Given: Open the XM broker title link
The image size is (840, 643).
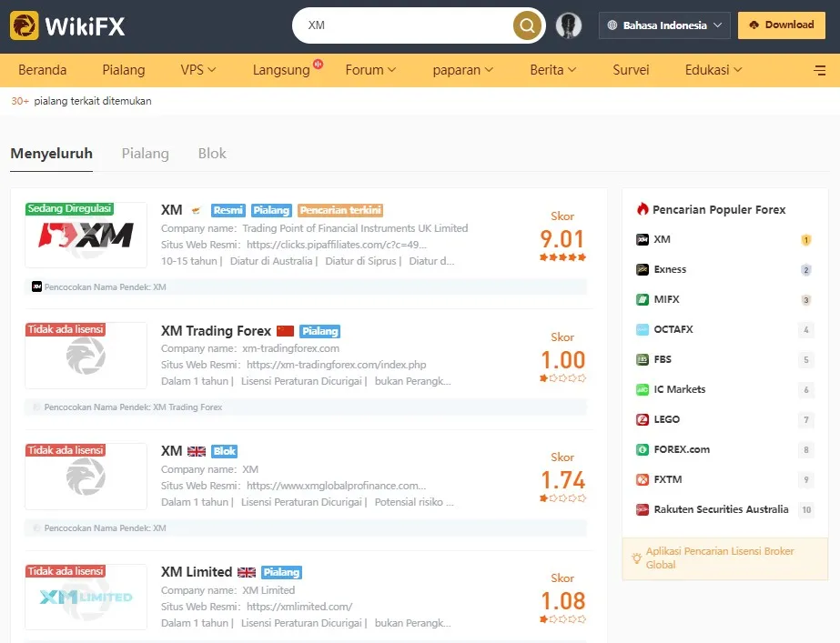Looking at the screenshot, I should (171, 210).
